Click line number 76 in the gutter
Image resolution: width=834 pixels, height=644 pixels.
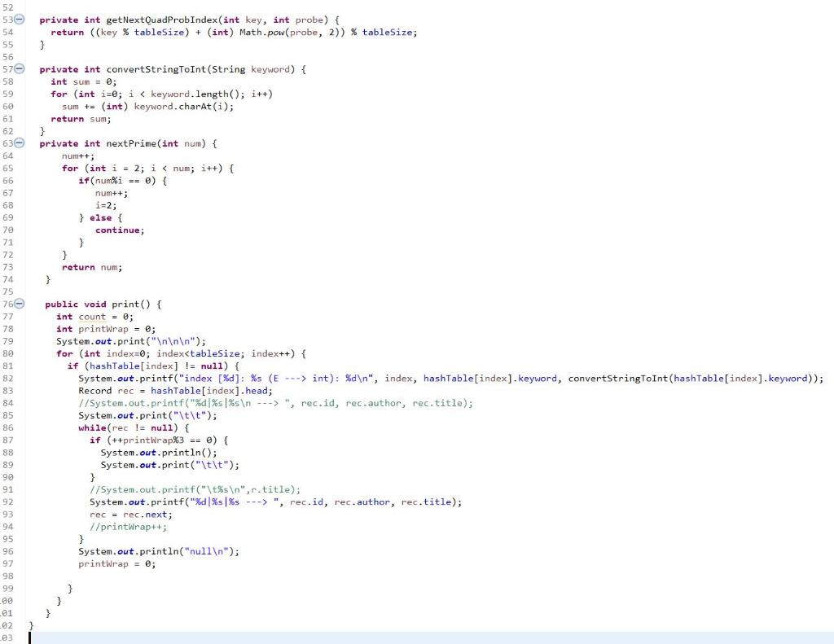pyautogui.click(x=8, y=304)
